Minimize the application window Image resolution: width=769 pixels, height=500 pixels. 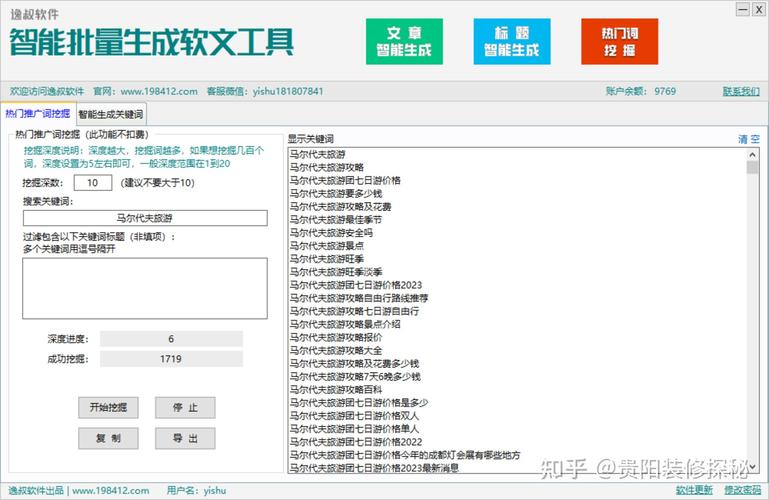(x=711, y=9)
